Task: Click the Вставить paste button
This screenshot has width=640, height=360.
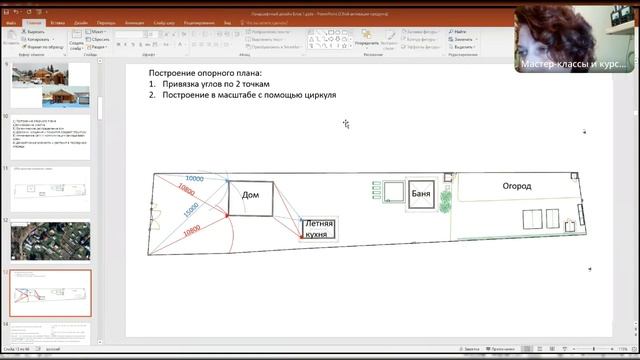Action: pos(11,38)
